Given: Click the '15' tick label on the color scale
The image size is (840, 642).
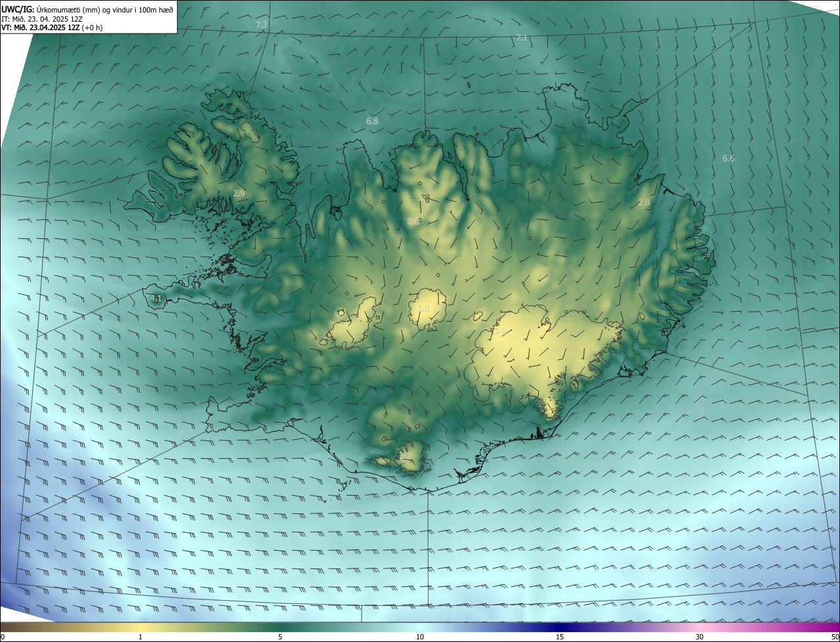Looking at the screenshot, I should (x=560, y=637).
